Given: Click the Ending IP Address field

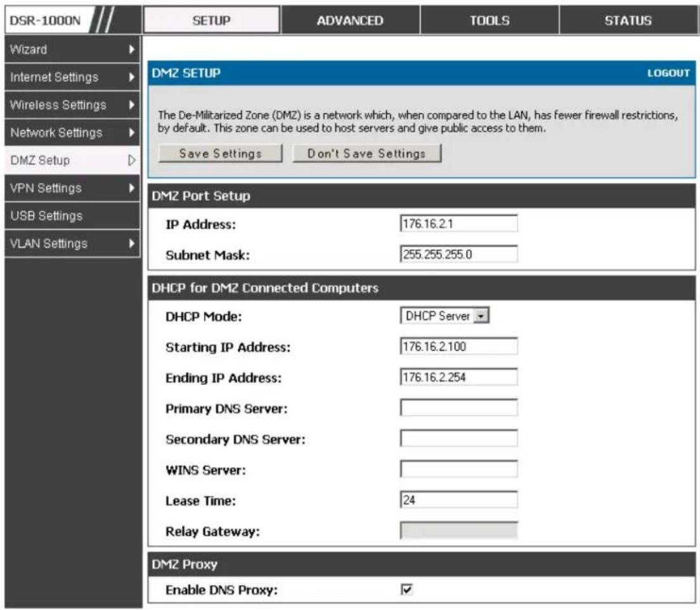Looking at the screenshot, I should 459,377.
